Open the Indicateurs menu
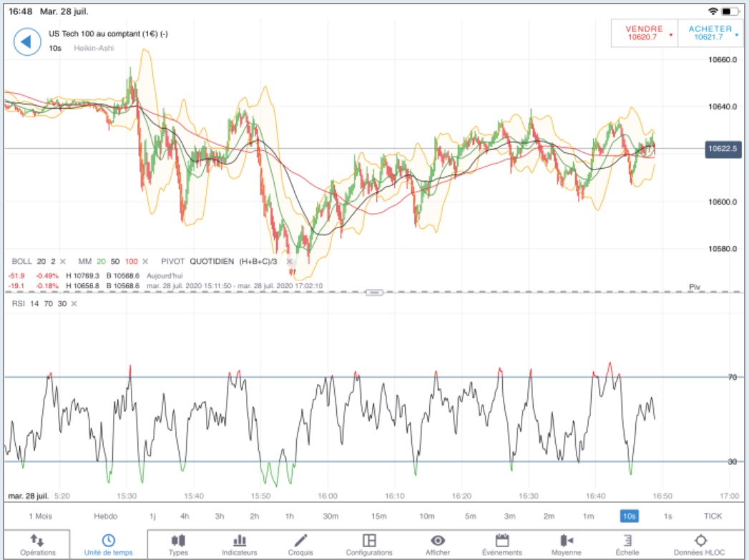 click(x=240, y=545)
